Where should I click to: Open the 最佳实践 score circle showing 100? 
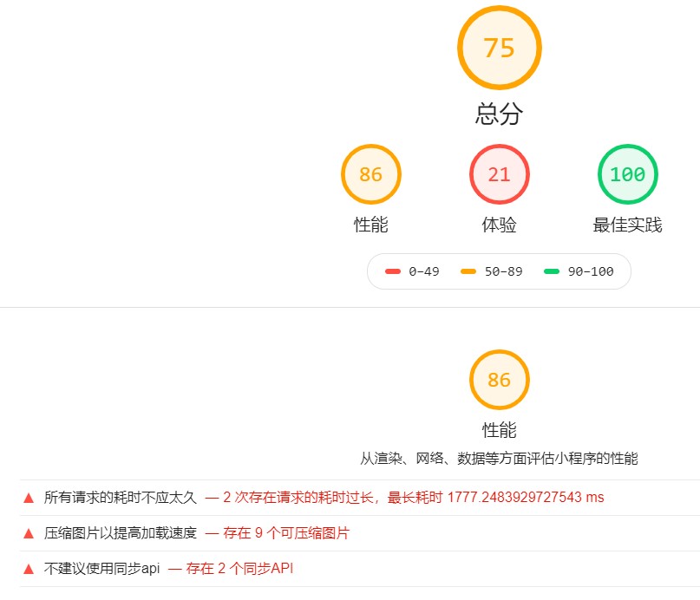[x=628, y=174]
